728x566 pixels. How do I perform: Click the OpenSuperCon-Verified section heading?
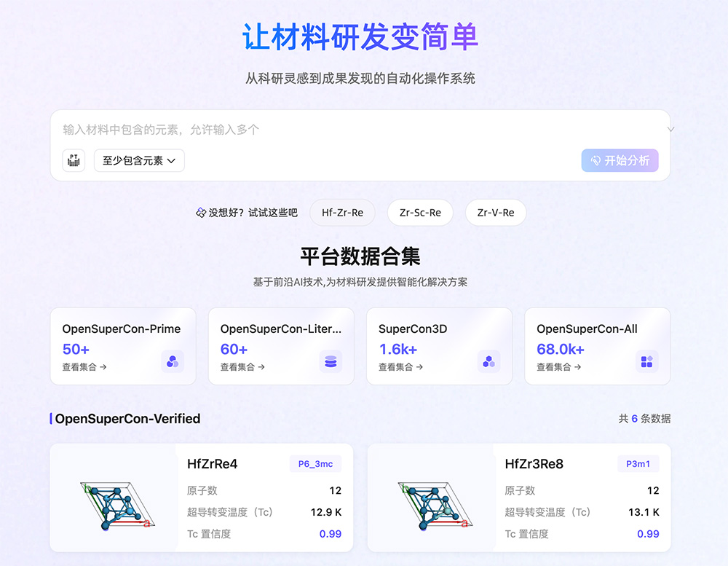click(127, 419)
